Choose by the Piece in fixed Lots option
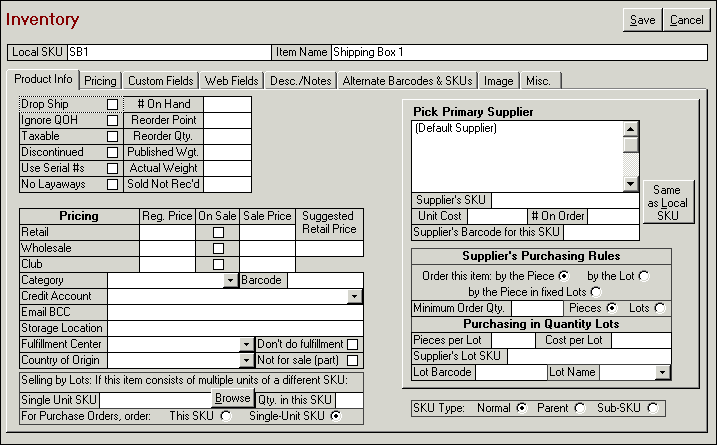This screenshot has width=717, height=445. click(596, 292)
